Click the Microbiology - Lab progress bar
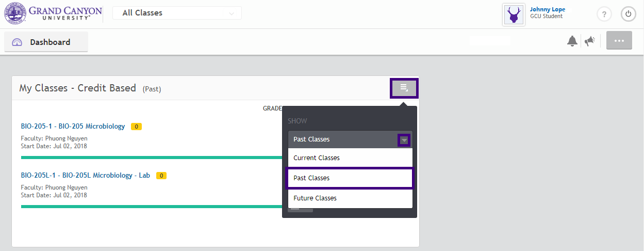Image resolution: width=644 pixels, height=251 pixels. tap(151, 207)
